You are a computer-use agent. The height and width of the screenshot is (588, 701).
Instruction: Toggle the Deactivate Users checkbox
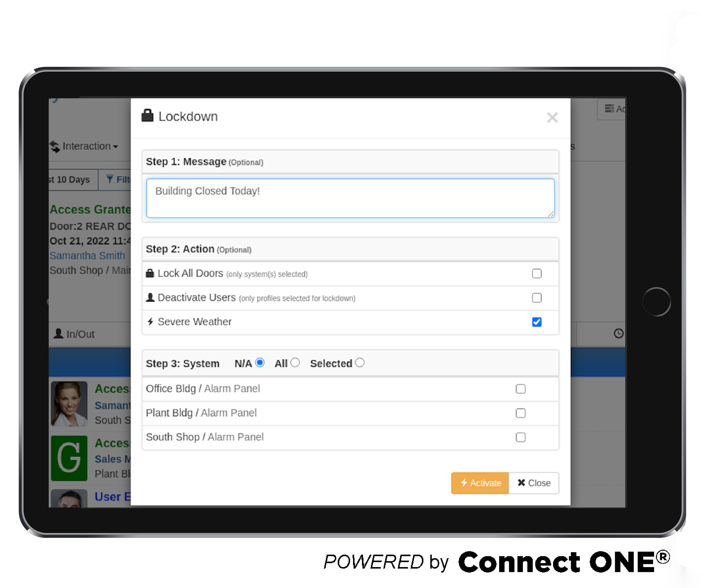[537, 298]
